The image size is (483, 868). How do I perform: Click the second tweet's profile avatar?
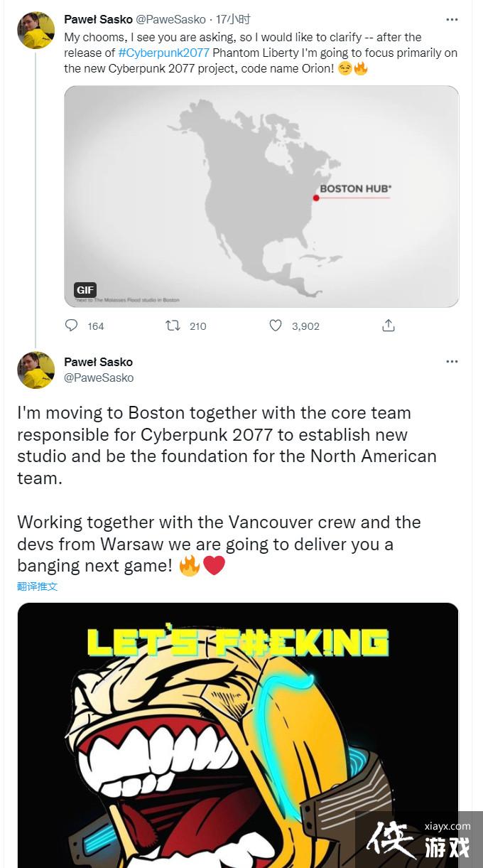[36, 370]
